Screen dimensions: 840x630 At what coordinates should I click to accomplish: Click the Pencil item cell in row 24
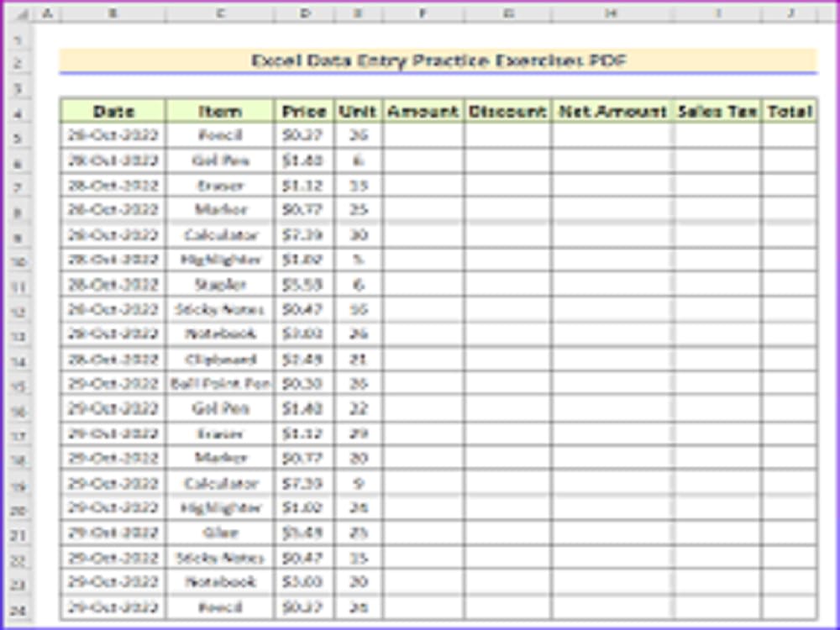pos(220,607)
